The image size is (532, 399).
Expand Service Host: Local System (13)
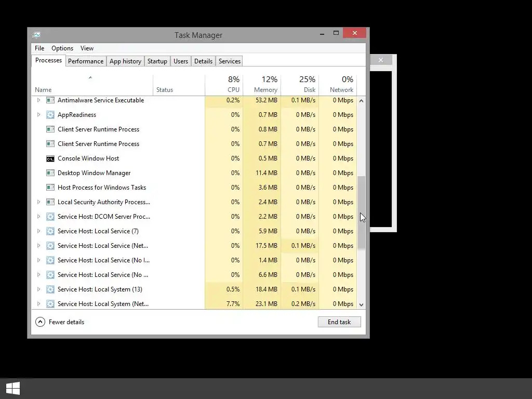(38, 289)
